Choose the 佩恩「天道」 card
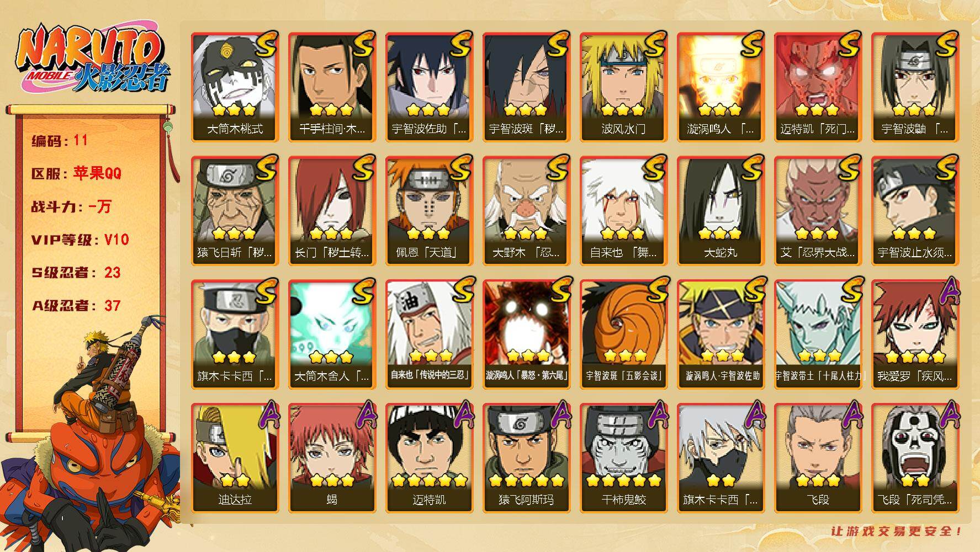Image resolution: width=980 pixels, height=552 pixels. (x=430, y=211)
